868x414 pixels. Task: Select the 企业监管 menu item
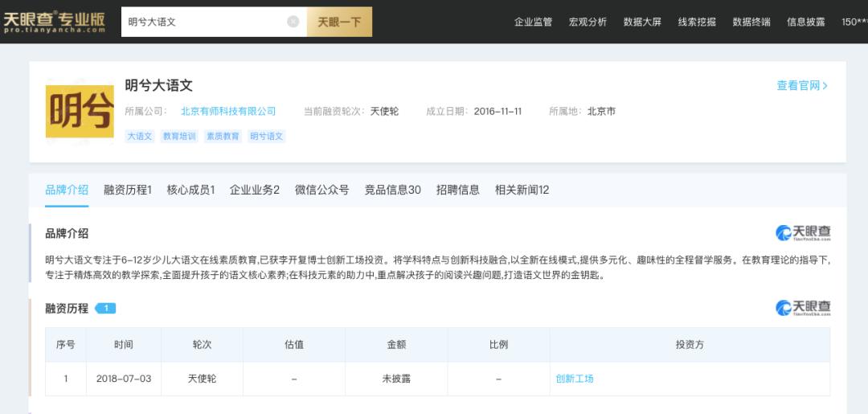click(x=533, y=22)
